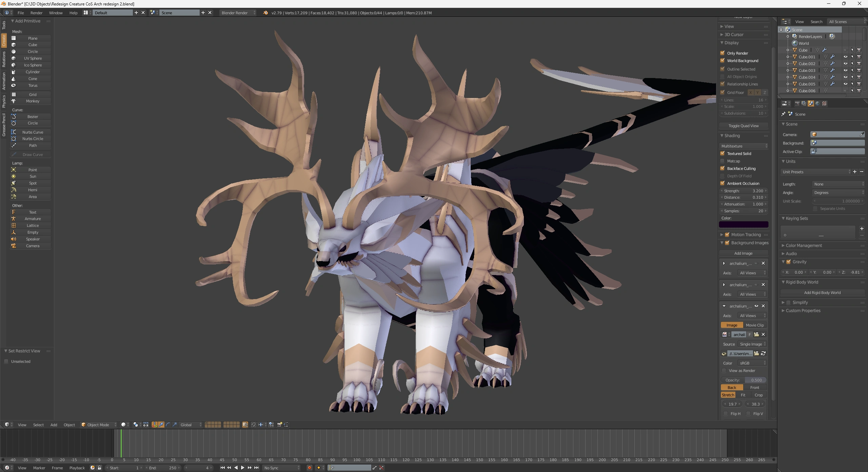Open the World properties tab globe icon

(x=817, y=103)
